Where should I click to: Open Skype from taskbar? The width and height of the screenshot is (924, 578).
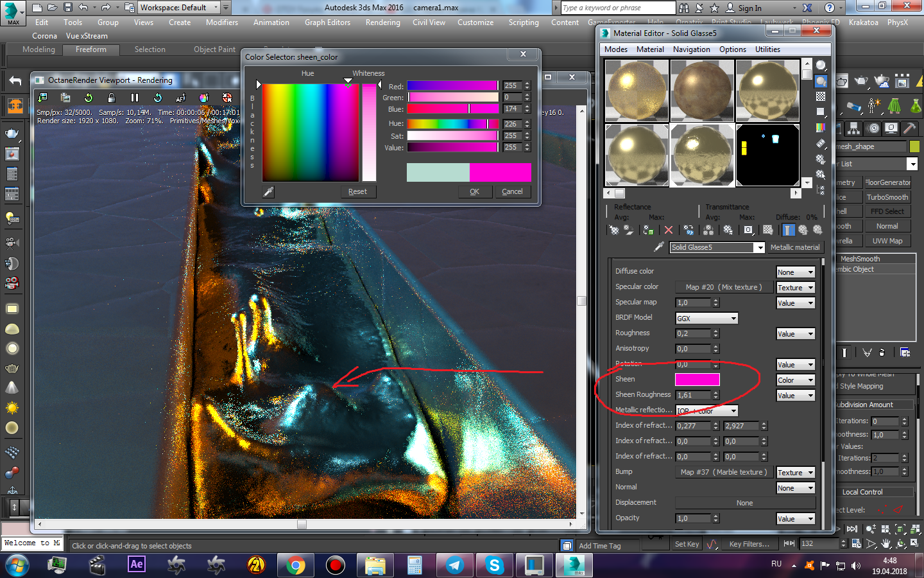click(x=495, y=565)
